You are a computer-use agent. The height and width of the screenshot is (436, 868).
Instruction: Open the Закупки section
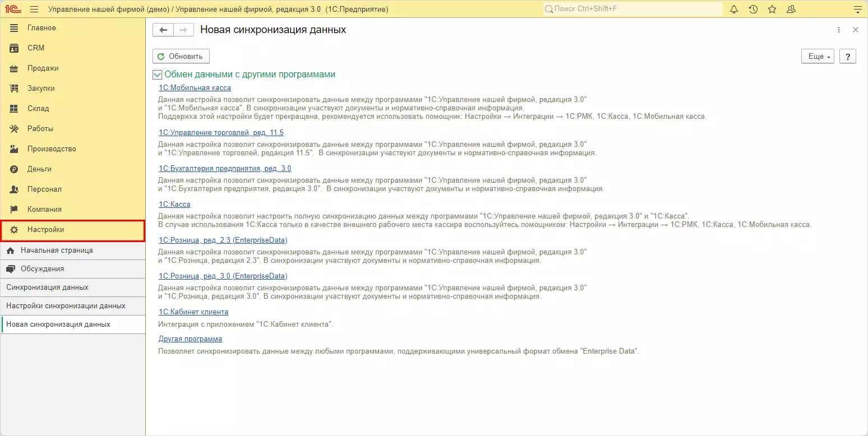[73, 89]
